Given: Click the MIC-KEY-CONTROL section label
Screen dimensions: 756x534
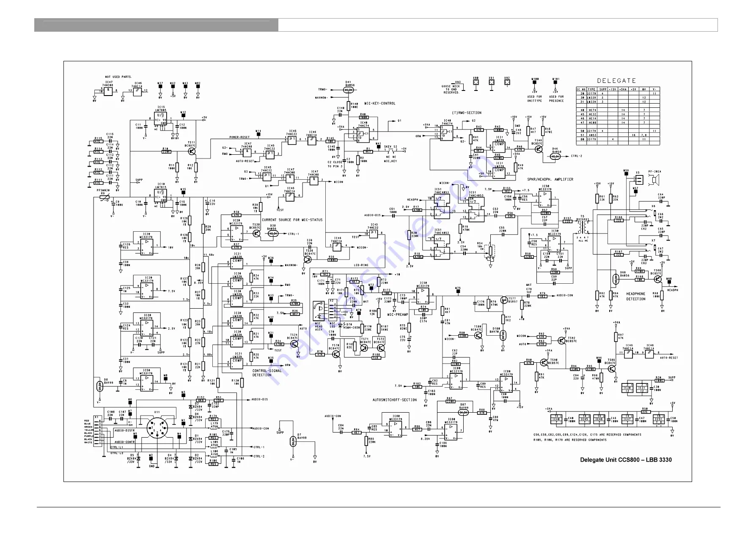Looking at the screenshot, I should click(x=380, y=103).
